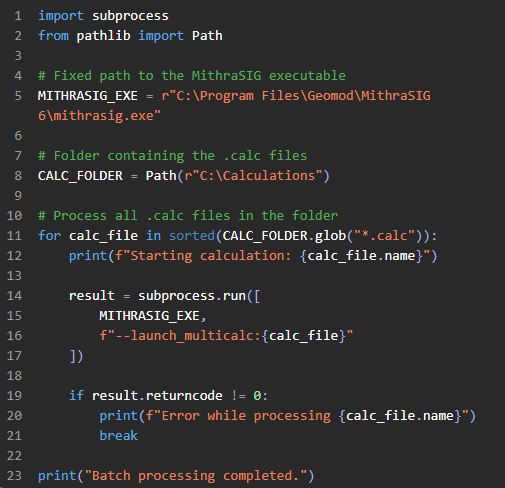Click 'pathlib' in the from-import line
The image size is (505, 488).
tap(103, 36)
